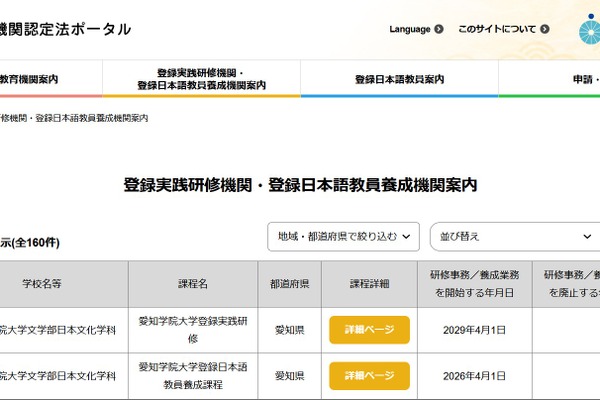Click the chevron in 地域・都道府県で絞り込む
The image size is (600, 400).
[406, 237]
